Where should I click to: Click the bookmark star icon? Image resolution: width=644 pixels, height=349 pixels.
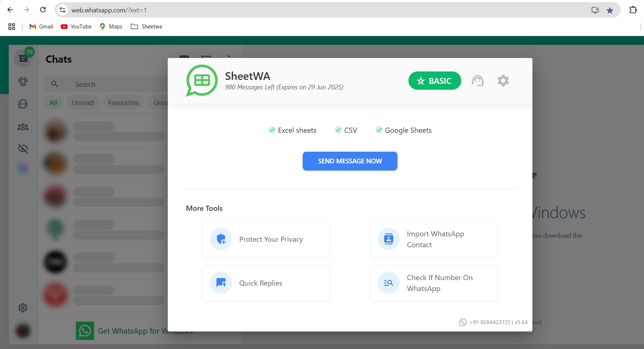pos(610,10)
